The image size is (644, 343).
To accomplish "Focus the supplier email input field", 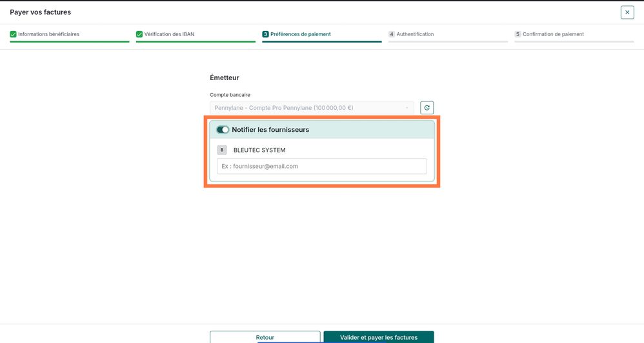I will tap(321, 166).
